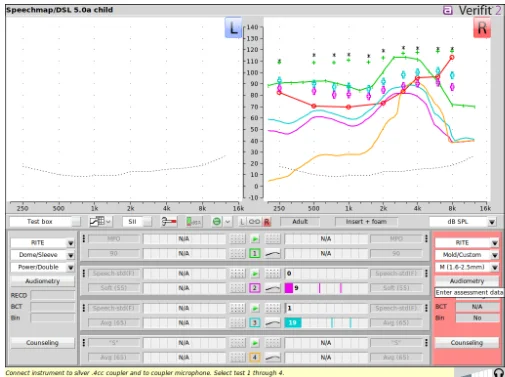Run test 2 with the green play arrow
The height and width of the screenshot is (377, 505).
[255, 274]
